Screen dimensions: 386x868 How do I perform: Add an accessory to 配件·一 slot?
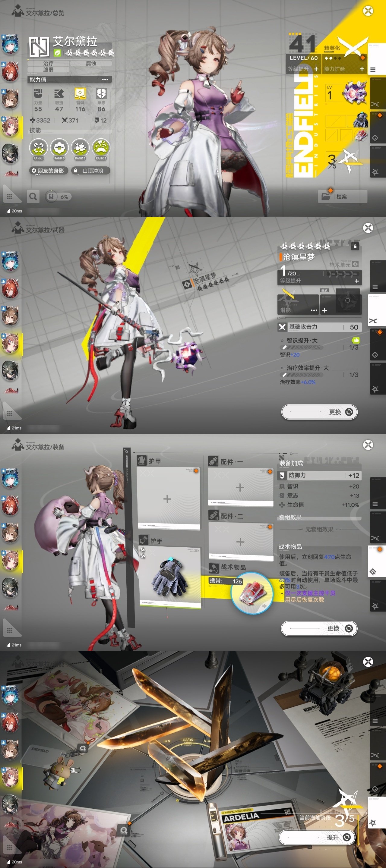click(x=240, y=487)
